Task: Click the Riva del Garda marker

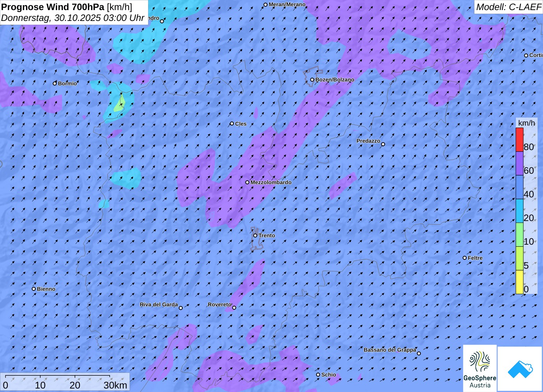Action: click(180, 308)
